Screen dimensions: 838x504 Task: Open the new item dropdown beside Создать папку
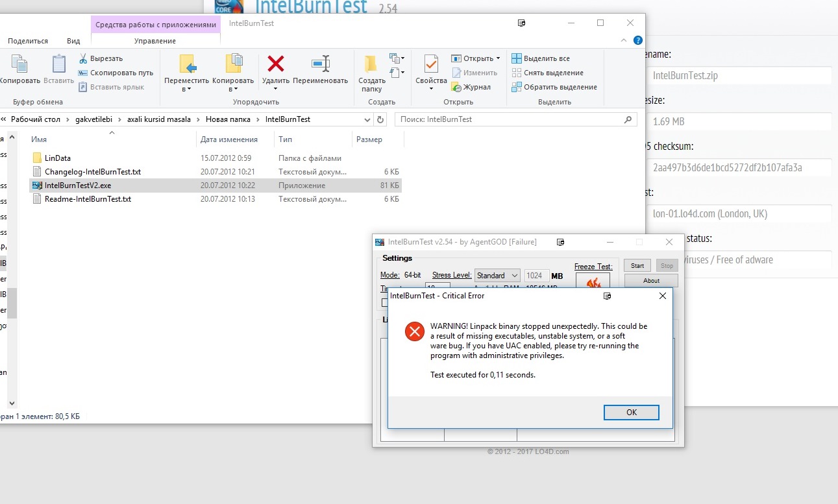tap(397, 58)
